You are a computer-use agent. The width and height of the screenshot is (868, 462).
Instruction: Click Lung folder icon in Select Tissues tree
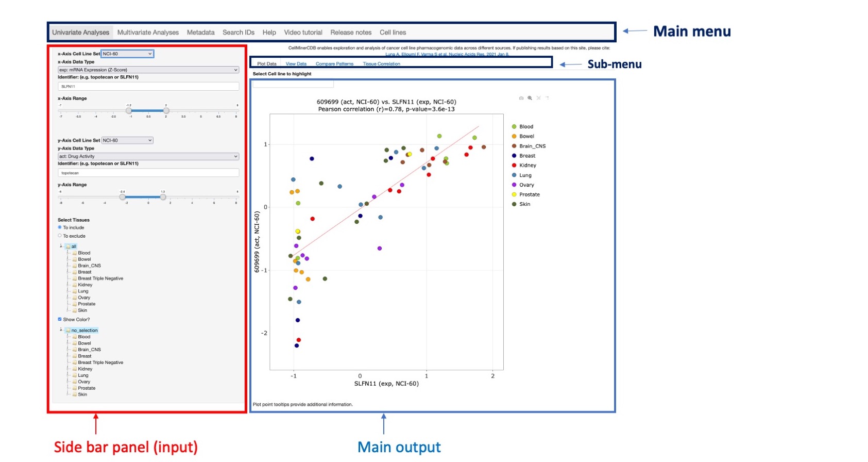[x=75, y=291]
